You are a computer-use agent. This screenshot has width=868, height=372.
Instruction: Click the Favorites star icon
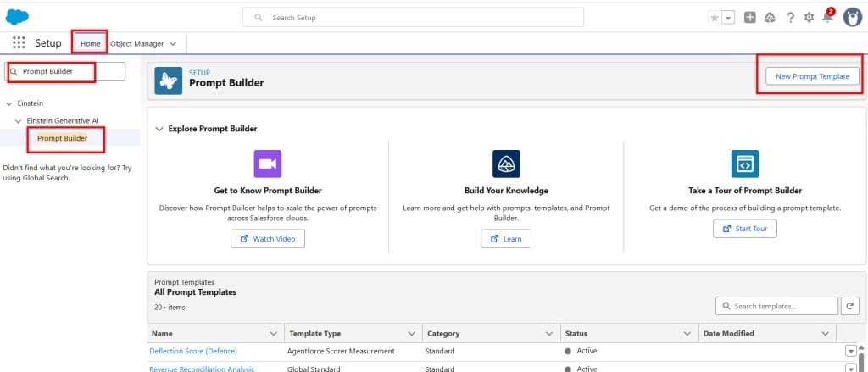tap(715, 18)
